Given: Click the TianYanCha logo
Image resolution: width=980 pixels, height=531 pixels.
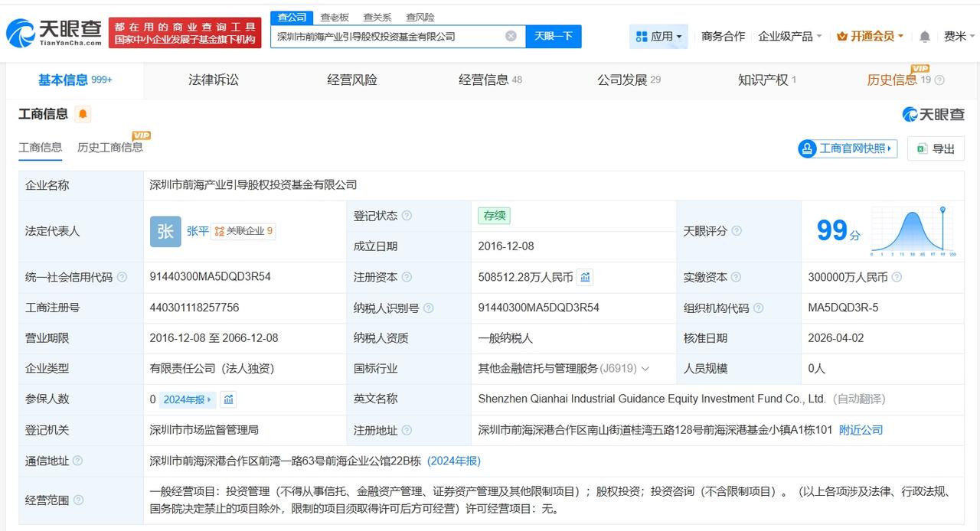Looking at the screenshot, I should pyautogui.click(x=54, y=33).
